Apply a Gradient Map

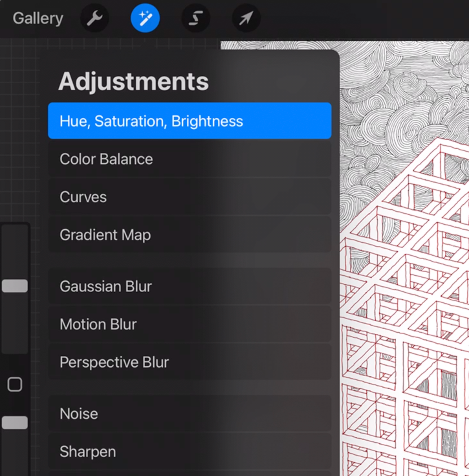[190, 235]
